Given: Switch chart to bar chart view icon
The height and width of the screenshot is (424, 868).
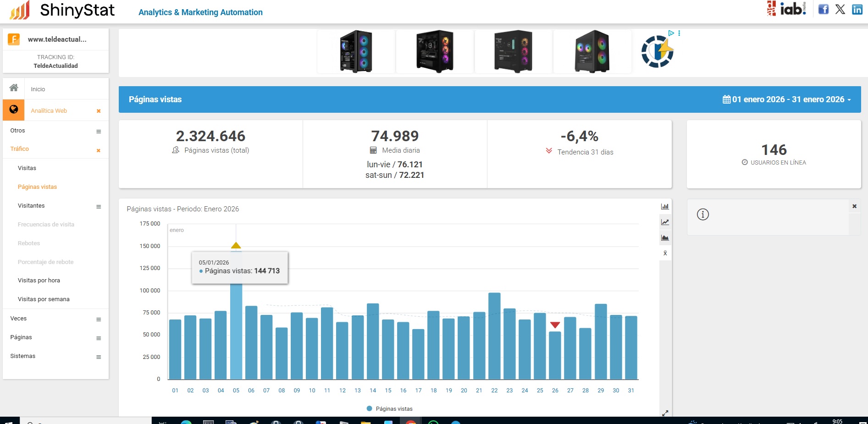Looking at the screenshot, I should [665, 206].
